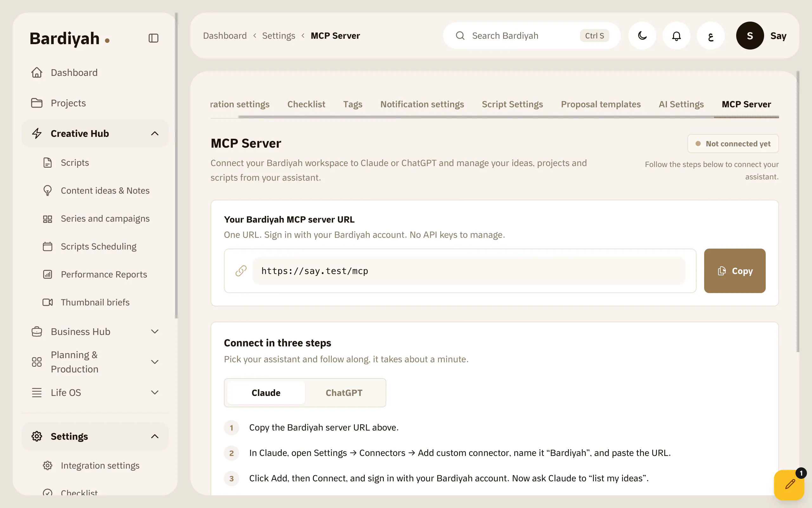Viewport: 812px width, 508px height.
Task: Click the Scripts document icon
Action: [x=48, y=163]
